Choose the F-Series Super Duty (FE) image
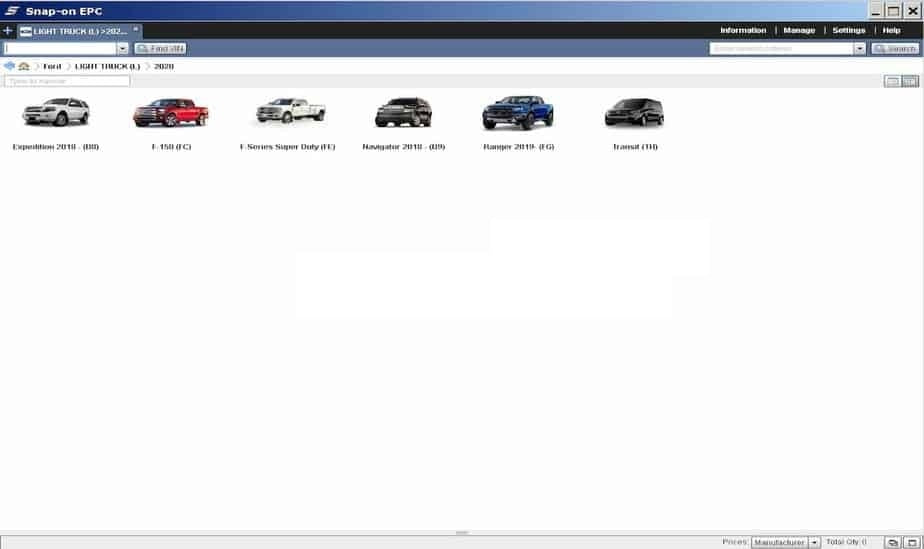 289,111
